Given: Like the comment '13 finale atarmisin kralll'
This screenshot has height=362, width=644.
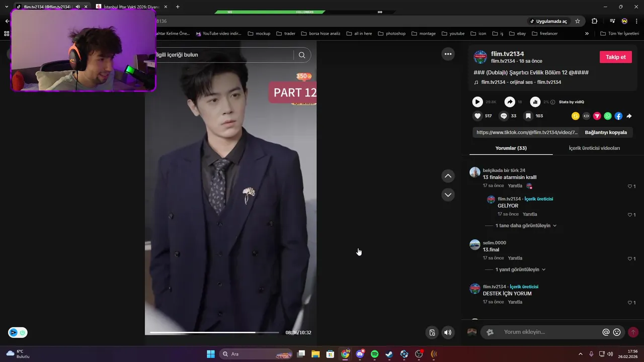Looking at the screenshot, I should tap(630, 186).
